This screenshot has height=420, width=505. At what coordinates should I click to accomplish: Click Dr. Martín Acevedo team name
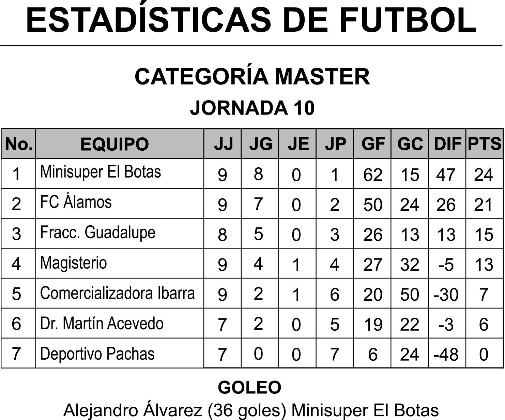tap(102, 324)
